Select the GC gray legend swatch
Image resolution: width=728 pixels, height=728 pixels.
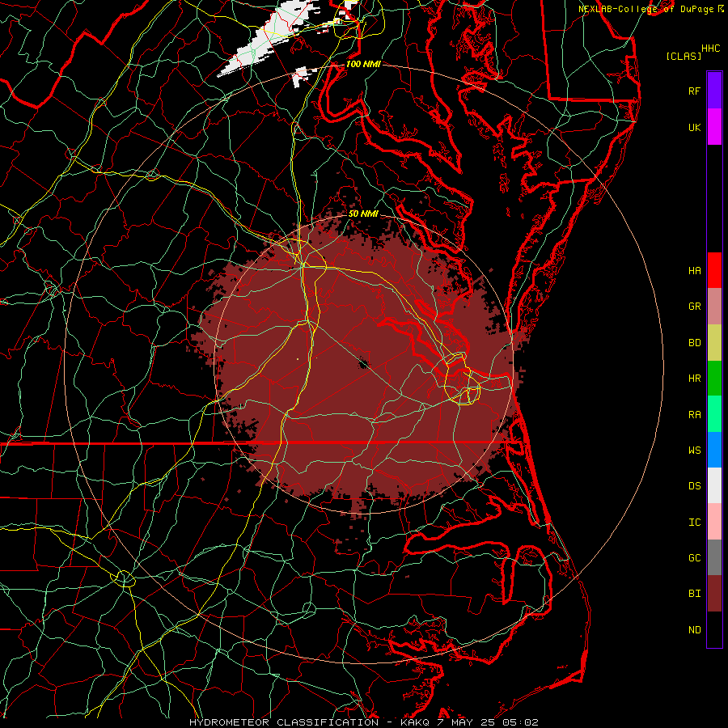[x=714, y=557]
